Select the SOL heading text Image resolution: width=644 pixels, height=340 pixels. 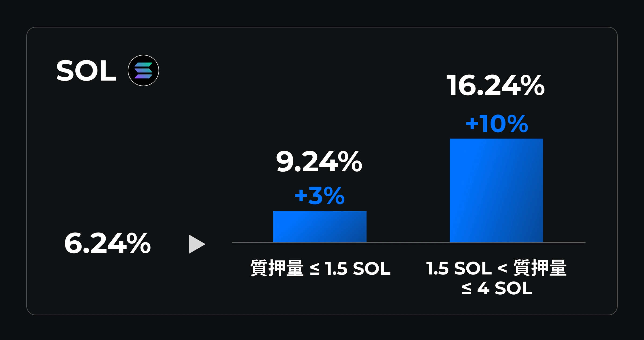86,71
